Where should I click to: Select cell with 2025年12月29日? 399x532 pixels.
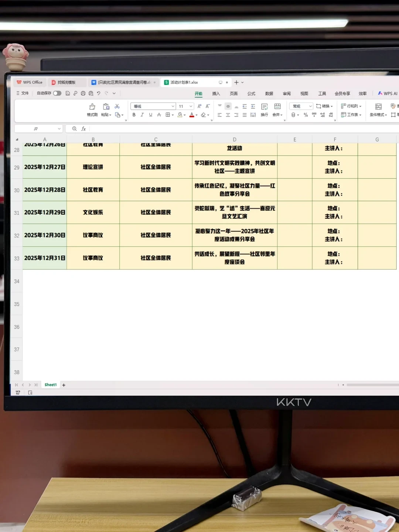[45, 212]
